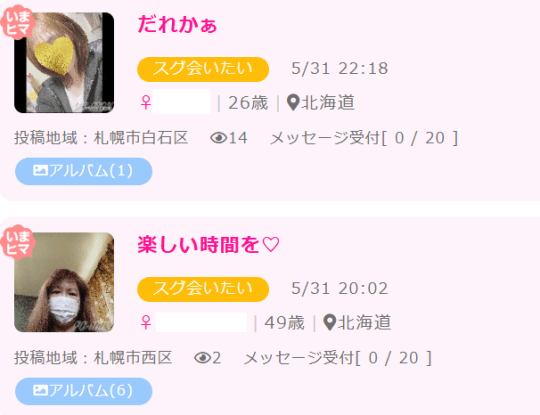Click the 5/31 20:02 timestamp

point(340,289)
